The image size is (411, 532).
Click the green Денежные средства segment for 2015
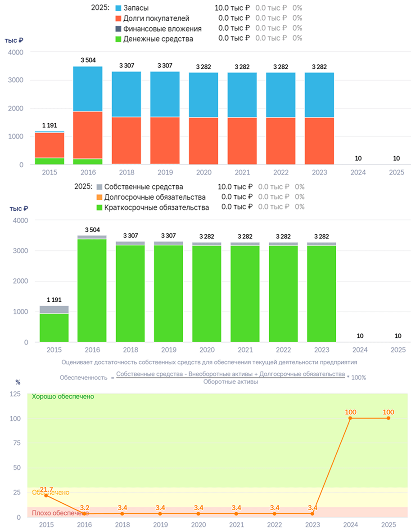(x=50, y=161)
